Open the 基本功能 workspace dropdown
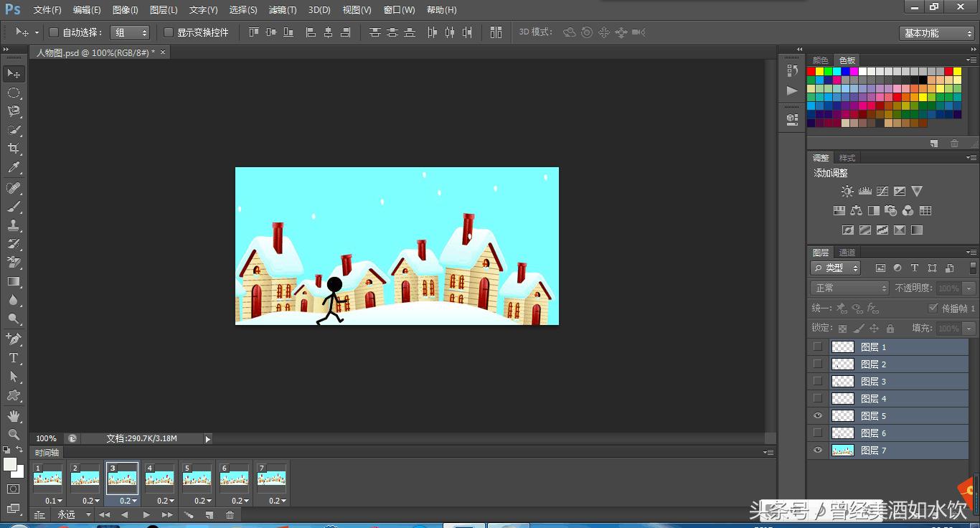Screen dimensions: 980x528 click(x=937, y=33)
